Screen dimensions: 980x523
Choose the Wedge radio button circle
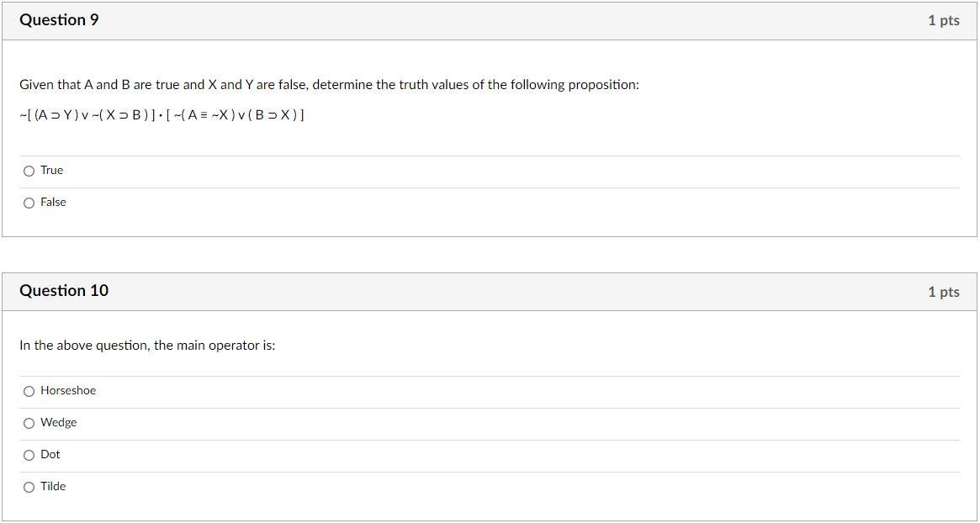29,424
